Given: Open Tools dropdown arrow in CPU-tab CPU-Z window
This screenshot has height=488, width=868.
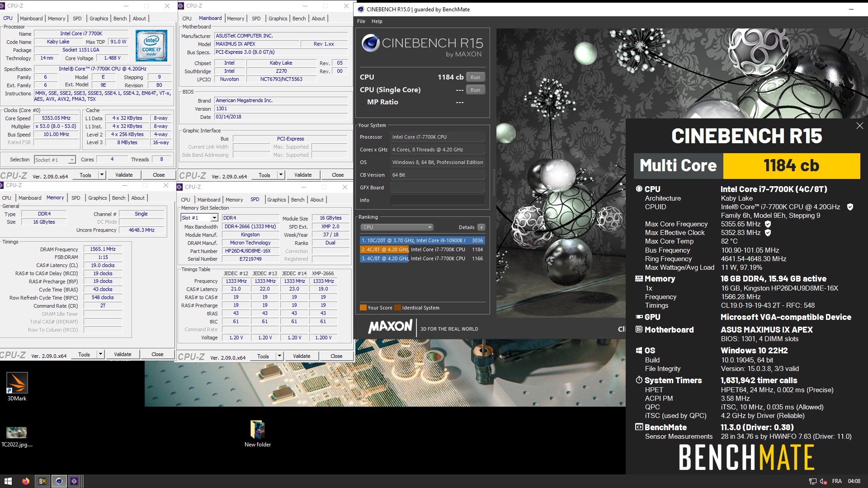Looking at the screenshot, I should pos(102,175).
